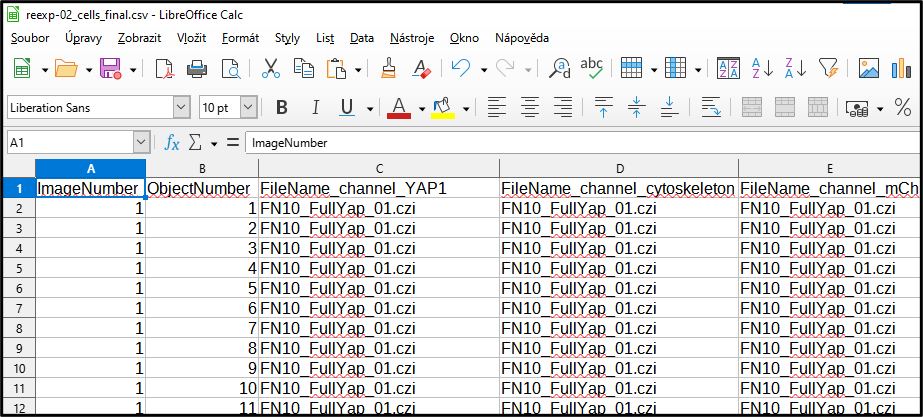The width and height of the screenshot is (923, 417).
Task: Expand the underline style dropdown arrow
Action: click(x=370, y=108)
